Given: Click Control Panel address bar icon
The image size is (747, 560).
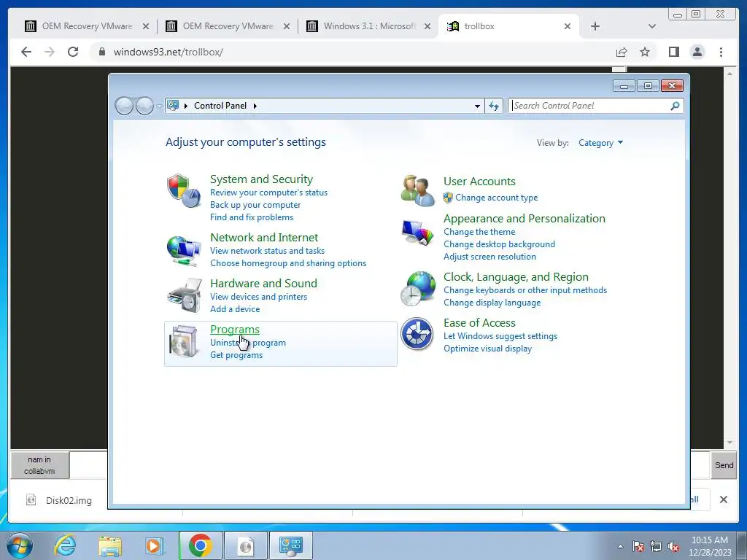Looking at the screenshot, I should (x=173, y=105).
